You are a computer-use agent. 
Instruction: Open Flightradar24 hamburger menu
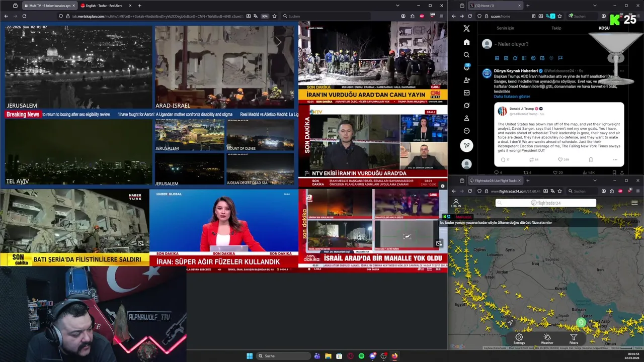coord(634,203)
